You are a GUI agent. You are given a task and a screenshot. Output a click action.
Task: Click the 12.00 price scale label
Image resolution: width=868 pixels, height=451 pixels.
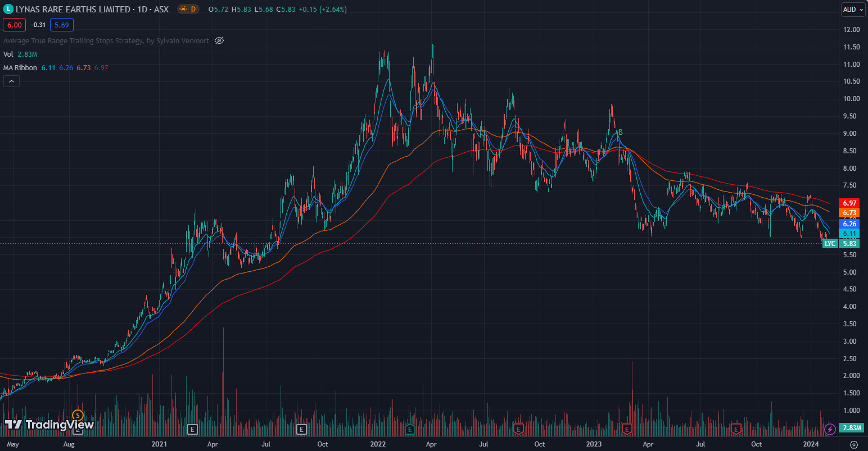point(851,30)
